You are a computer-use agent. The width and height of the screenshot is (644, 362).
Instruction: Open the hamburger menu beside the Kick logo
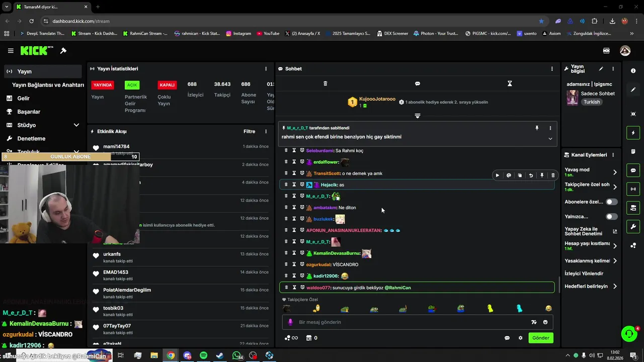pos(11,51)
